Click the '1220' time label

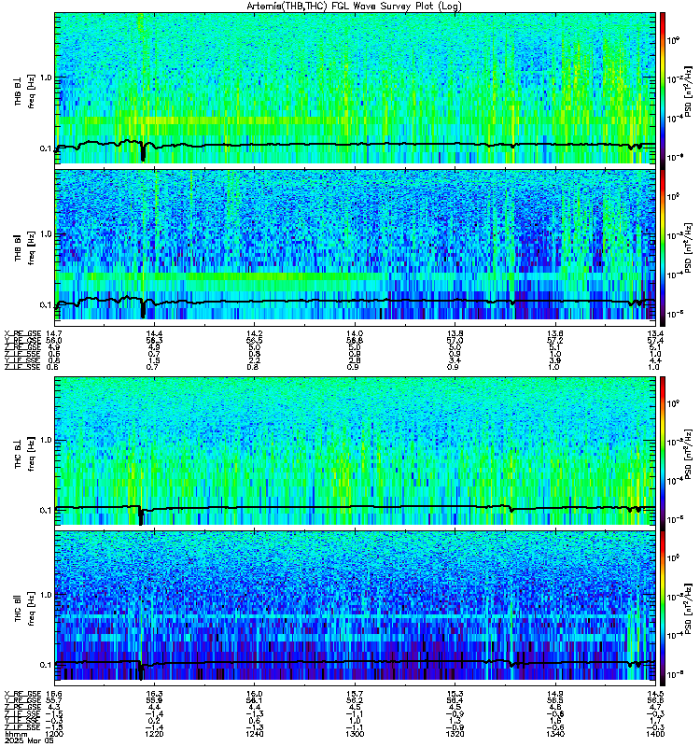coord(154,734)
